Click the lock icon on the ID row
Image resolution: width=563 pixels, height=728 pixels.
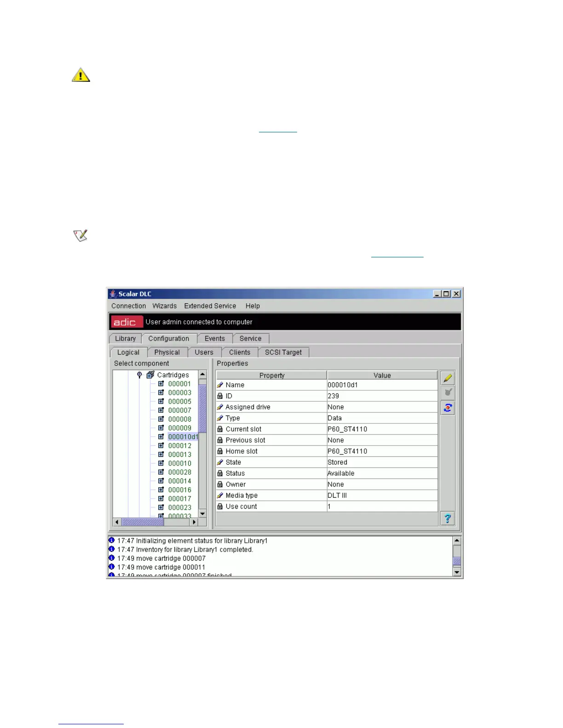pyautogui.click(x=220, y=396)
